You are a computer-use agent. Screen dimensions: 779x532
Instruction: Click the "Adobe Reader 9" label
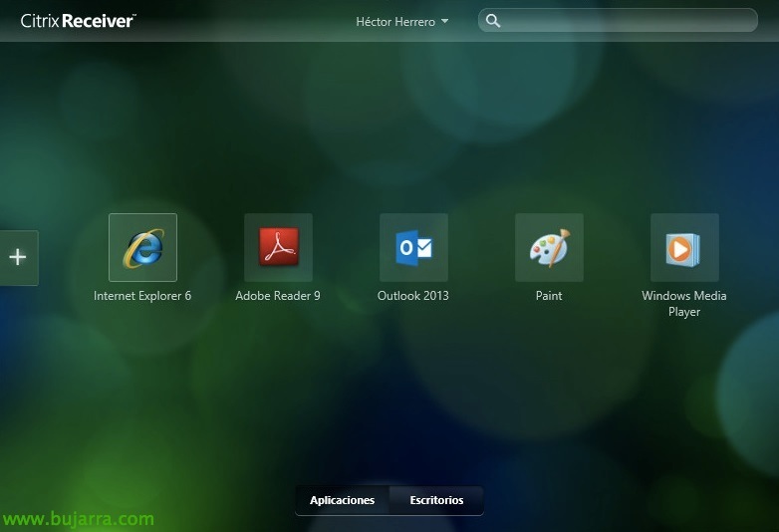coord(278,296)
